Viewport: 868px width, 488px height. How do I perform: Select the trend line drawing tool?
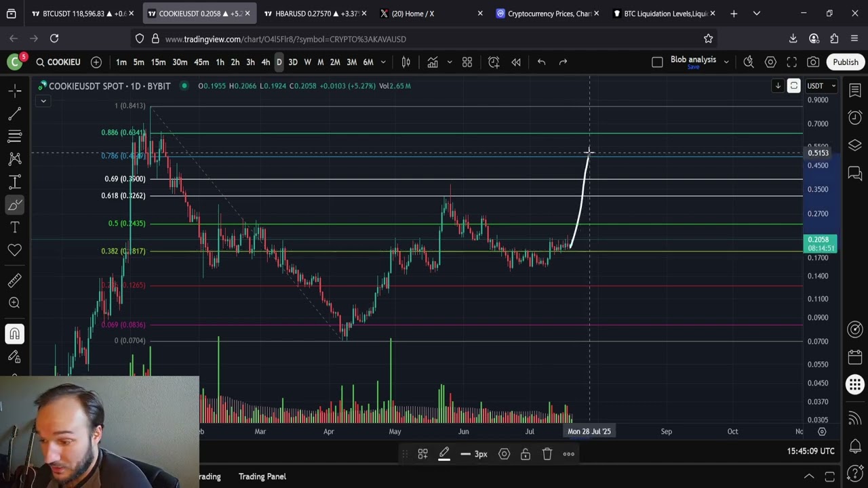pyautogui.click(x=15, y=114)
